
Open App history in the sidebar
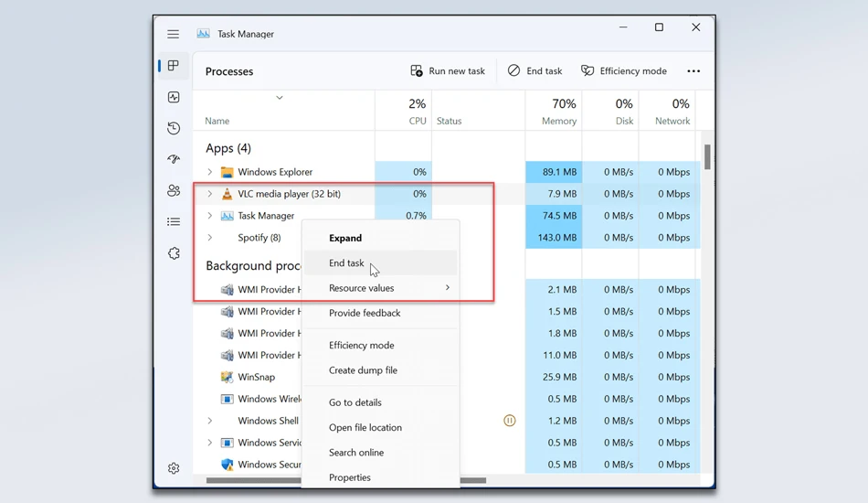[x=174, y=129]
